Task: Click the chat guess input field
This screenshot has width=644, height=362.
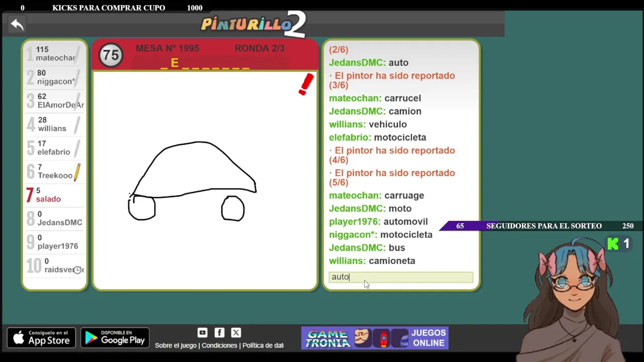Action: 401,277
